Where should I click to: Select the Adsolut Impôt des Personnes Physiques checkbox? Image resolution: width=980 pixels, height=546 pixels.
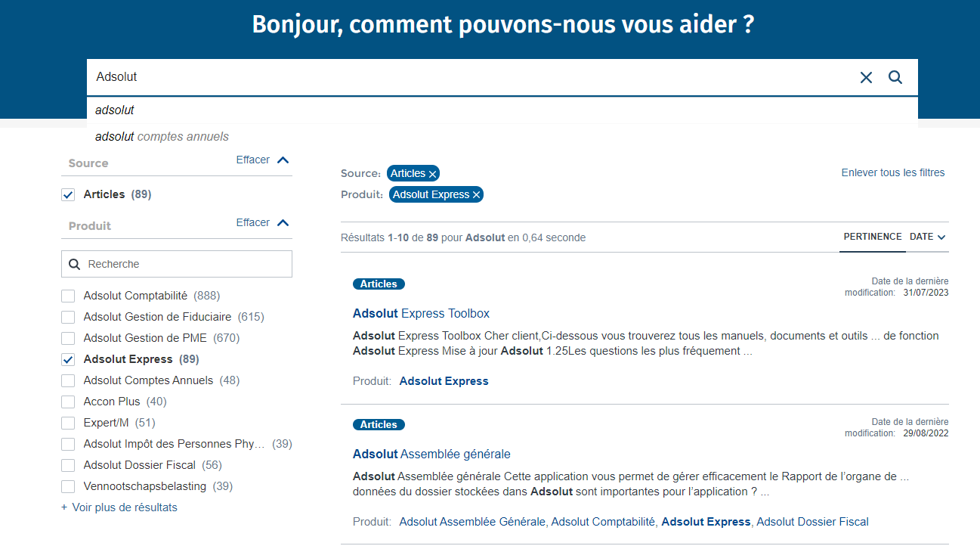pos(68,444)
